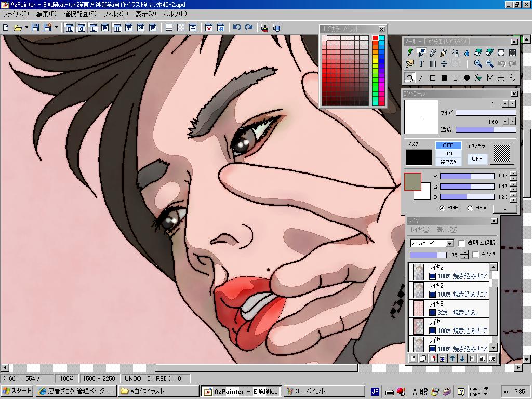This screenshot has height=399, width=532.
Task: Click the ALL button in Layer panel
Action: (482, 358)
